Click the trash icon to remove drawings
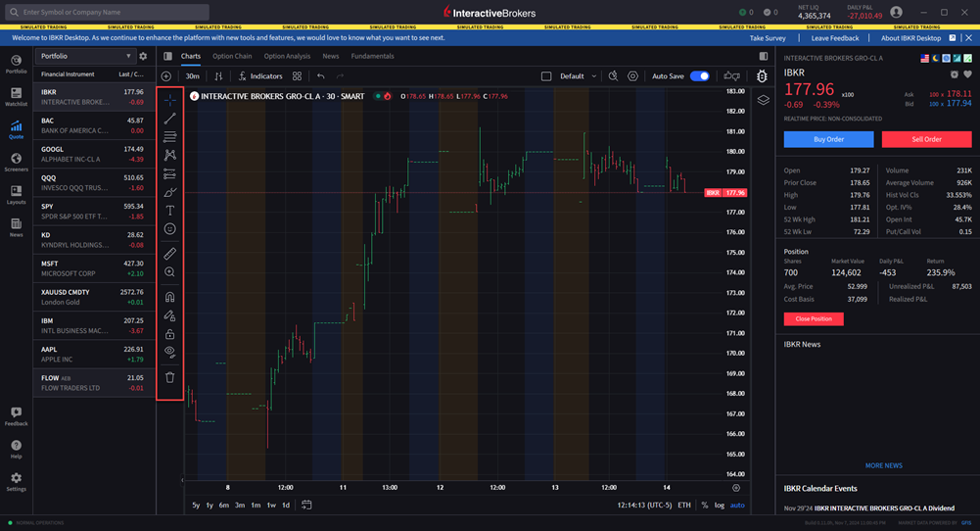Screen dimensions: 980x531 point(169,377)
